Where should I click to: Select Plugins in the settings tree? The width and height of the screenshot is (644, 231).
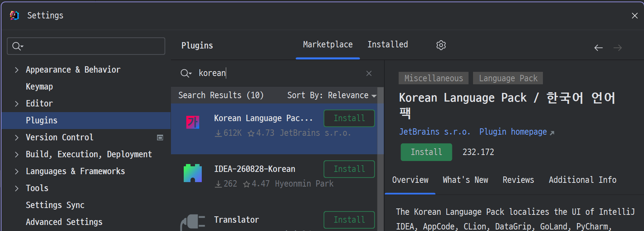pos(86,121)
